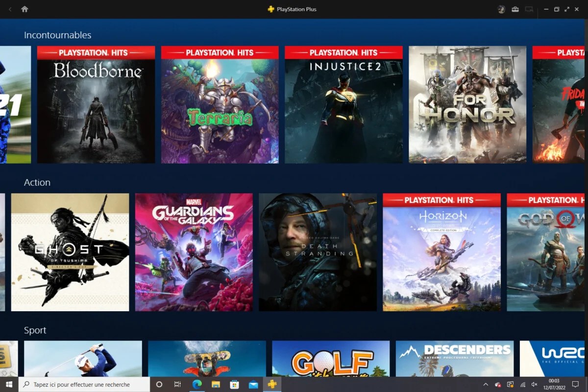Open the Windows notification center
This screenshot has height=392, width=588.
(576, 385)
